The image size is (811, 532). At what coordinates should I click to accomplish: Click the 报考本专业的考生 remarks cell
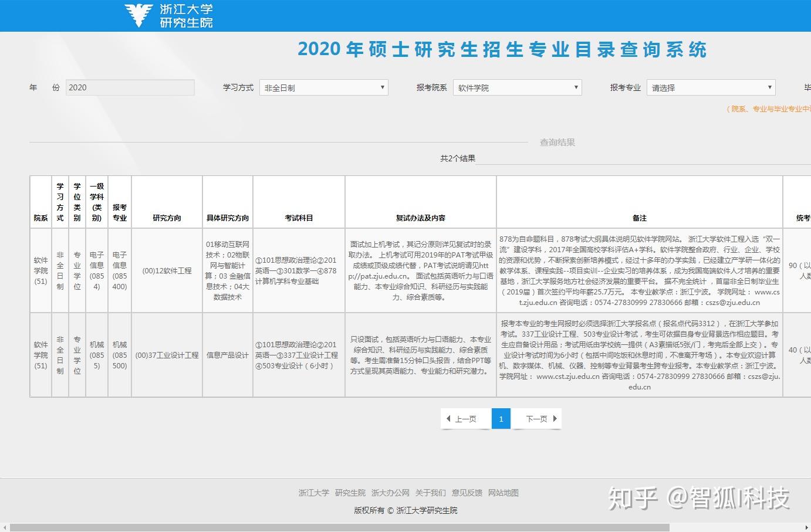pos(640,355)
